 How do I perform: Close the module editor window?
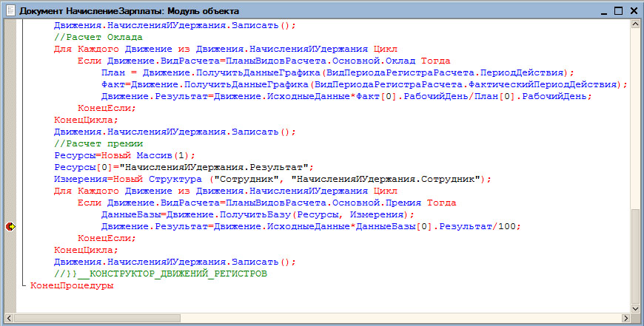[634, 11]
